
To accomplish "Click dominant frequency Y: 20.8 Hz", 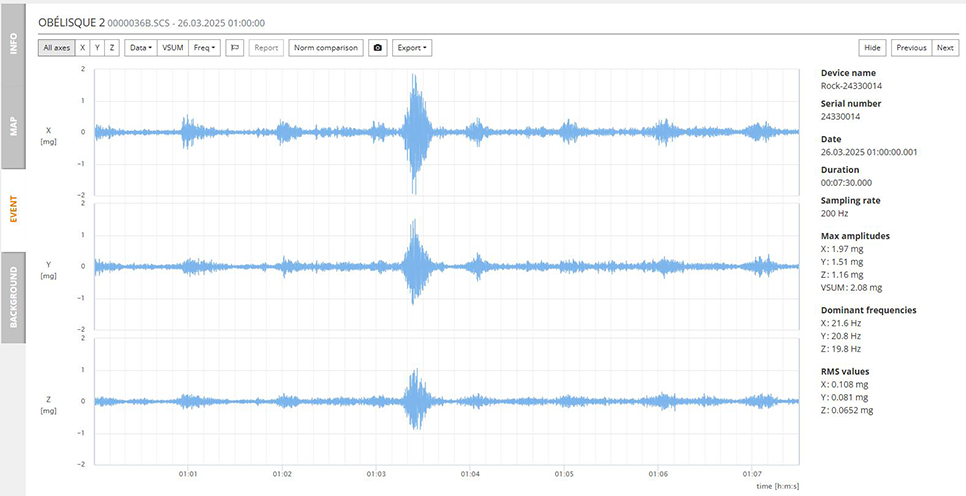I will tap(841, 336).
